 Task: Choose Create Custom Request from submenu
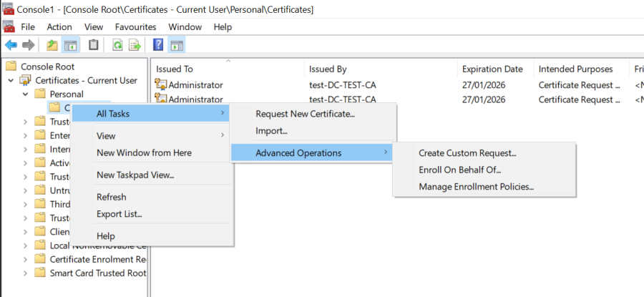(467, 152)
